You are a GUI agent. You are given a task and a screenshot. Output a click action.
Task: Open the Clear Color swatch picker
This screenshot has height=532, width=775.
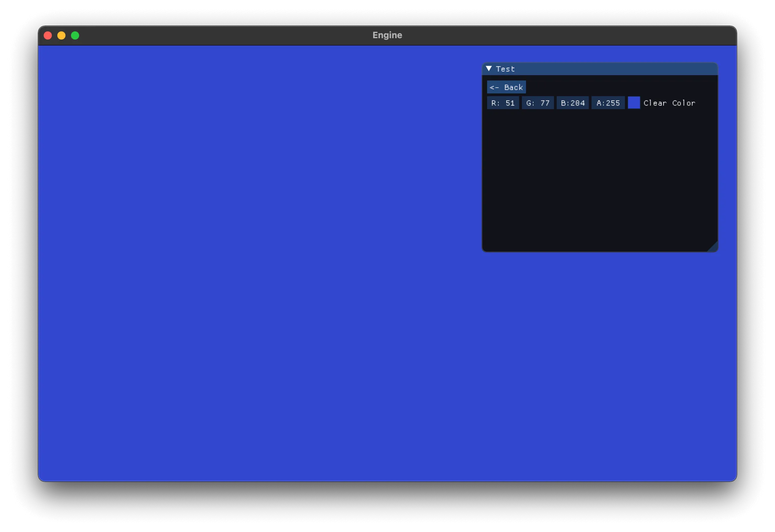point(634,103)
